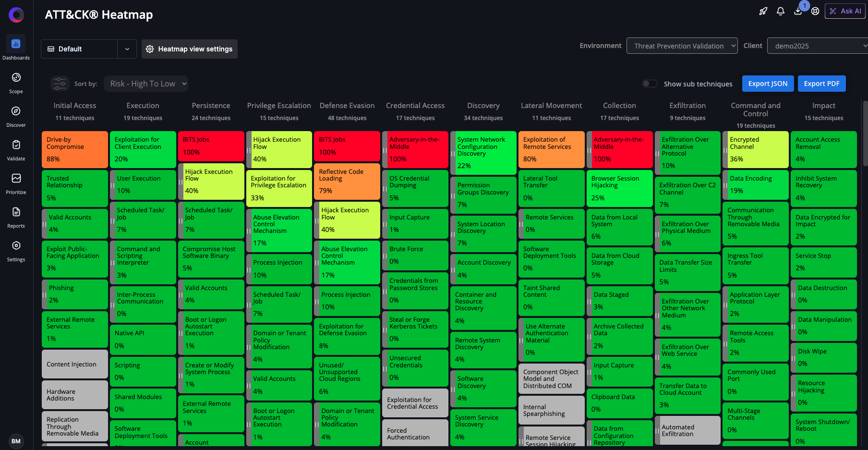Viewport: 868px width, 450px height.
Task: Enable the Show sub techniques toggle
Action: pos(650,84)
